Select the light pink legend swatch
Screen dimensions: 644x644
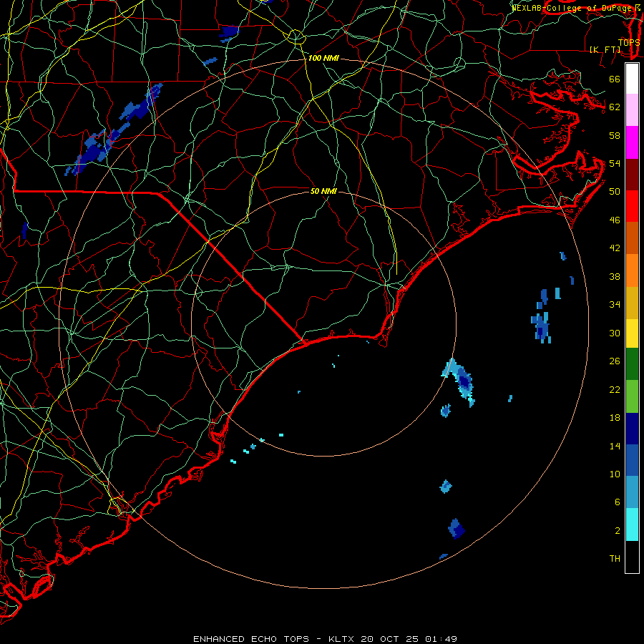click(x=632, y=109)
